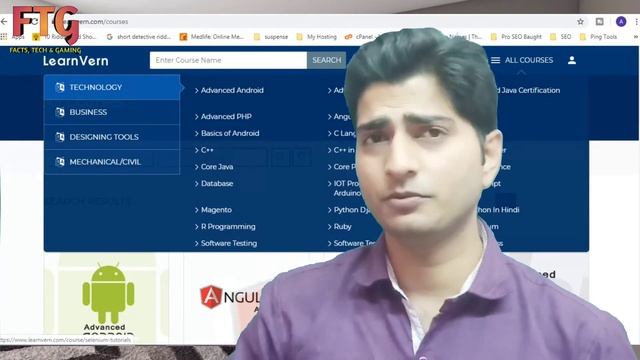Open the short detective riddles bookmark

pos(139,37)
